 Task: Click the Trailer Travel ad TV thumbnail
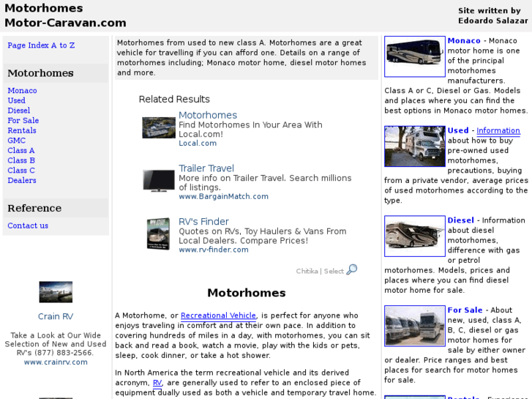[x=159, y=181]
